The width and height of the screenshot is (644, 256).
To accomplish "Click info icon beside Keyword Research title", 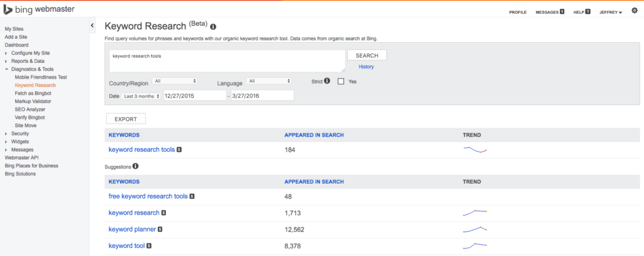I will point(213,26).
